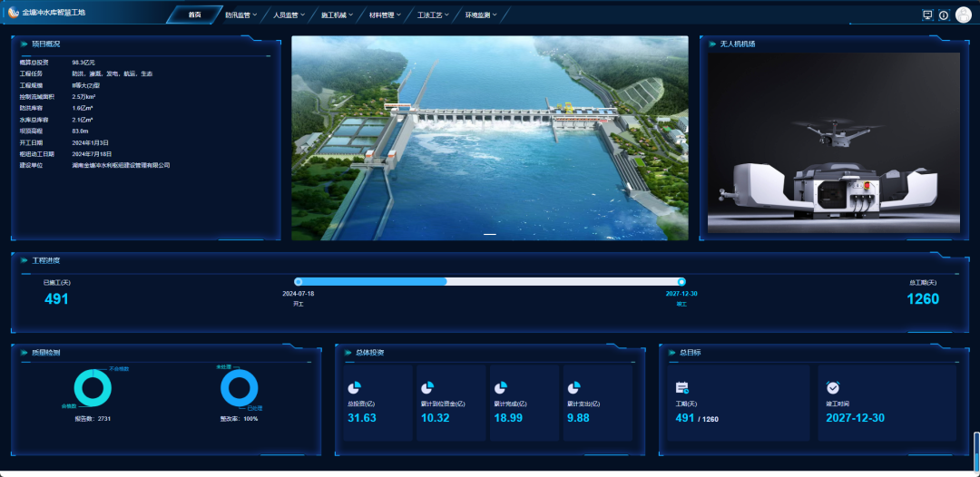Click the drone hangar image in 无人机机场
Image resolution: width=980 pixels, height=477 pixels.
[834, 143]
